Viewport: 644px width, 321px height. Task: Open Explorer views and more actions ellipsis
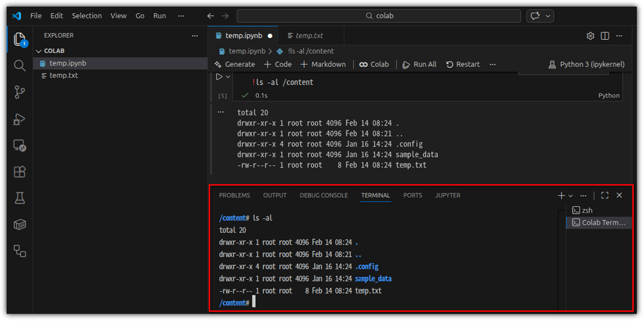(x=195, y=36)
